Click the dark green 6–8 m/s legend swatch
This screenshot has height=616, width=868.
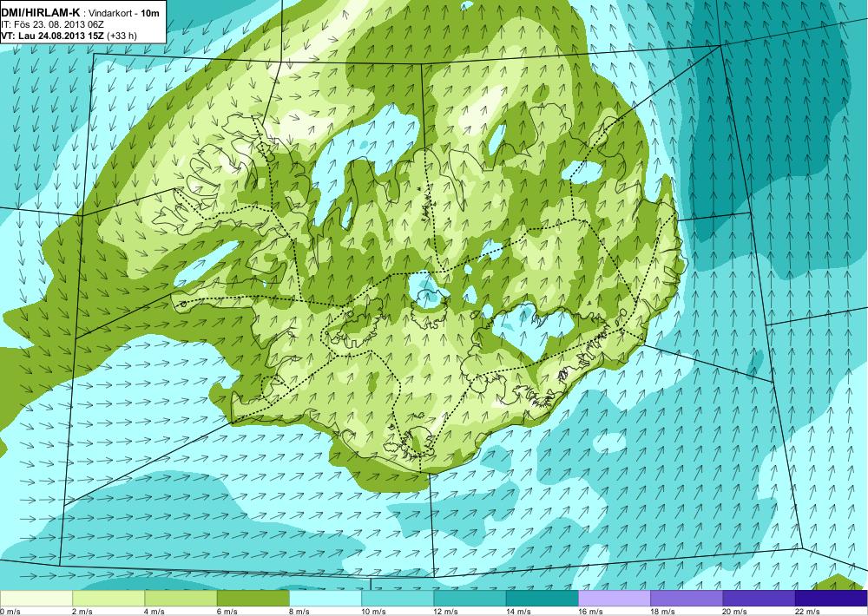253,599
